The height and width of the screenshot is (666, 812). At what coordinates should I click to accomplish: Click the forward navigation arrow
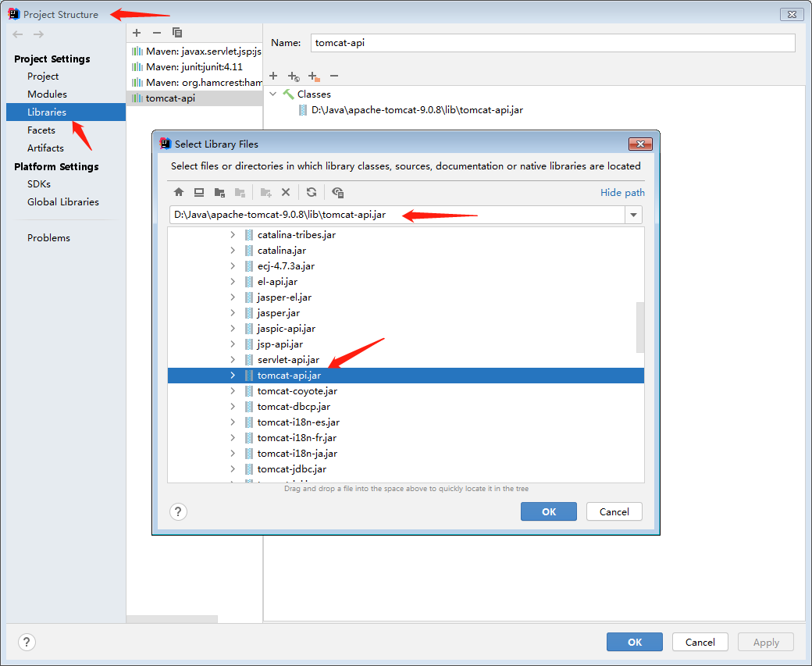(38, 34)
